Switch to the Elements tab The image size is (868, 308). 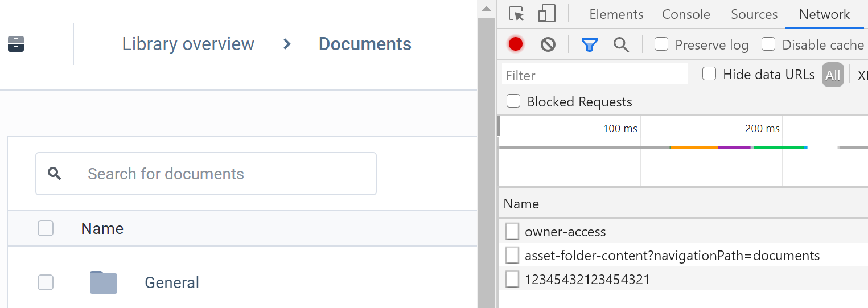point(616,14)
